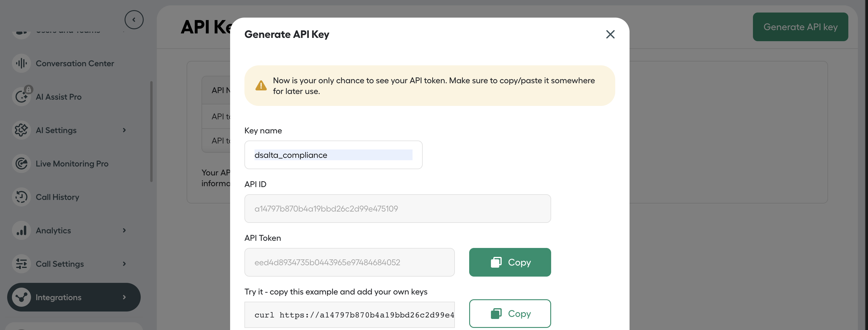Viewport: 868px width, 330px height.
Task: Copy the curl example command
Action: (510, 314)
